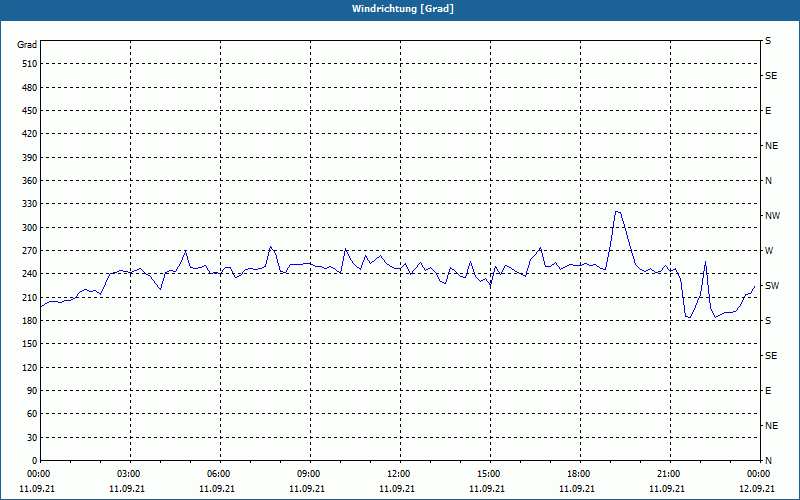Click the 300 value on the Grad axis

click(x=30, y=227)
